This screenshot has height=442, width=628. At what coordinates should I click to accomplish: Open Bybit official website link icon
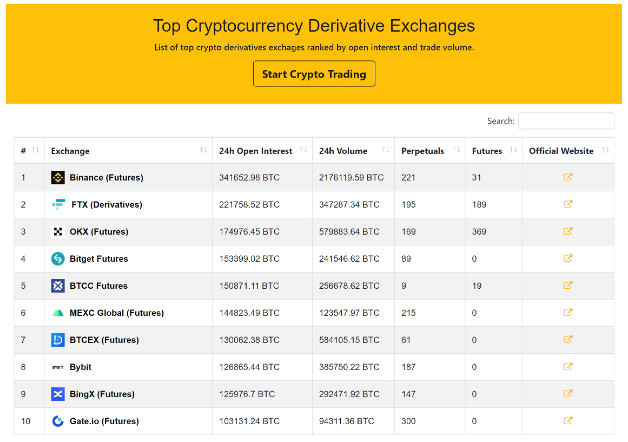[568, 366]
